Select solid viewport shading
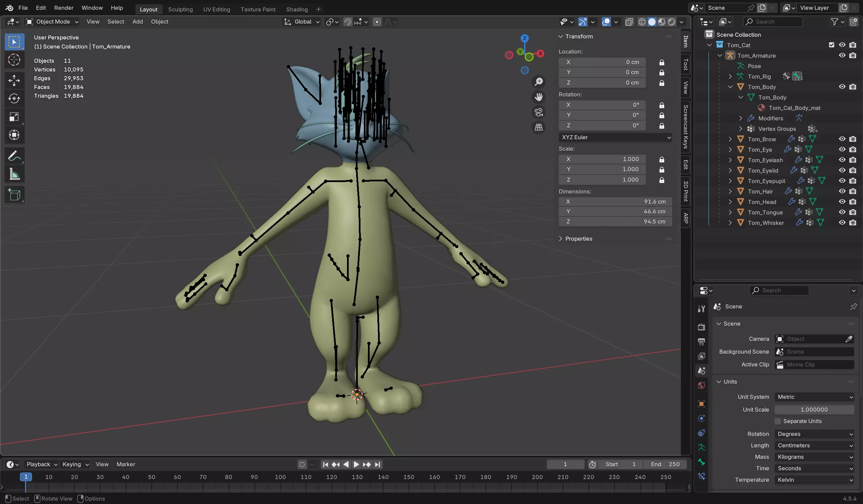This screenshot has height=504, width=863. (652, 22)
